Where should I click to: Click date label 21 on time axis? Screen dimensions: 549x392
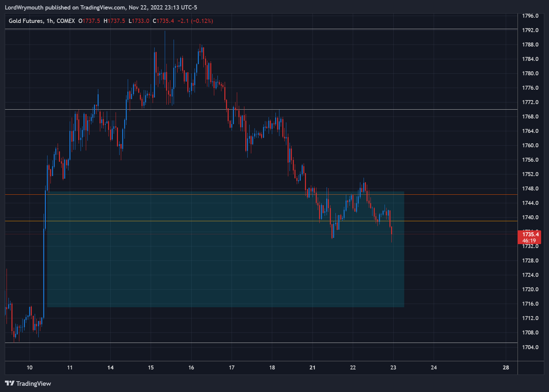tap(312, 367)
